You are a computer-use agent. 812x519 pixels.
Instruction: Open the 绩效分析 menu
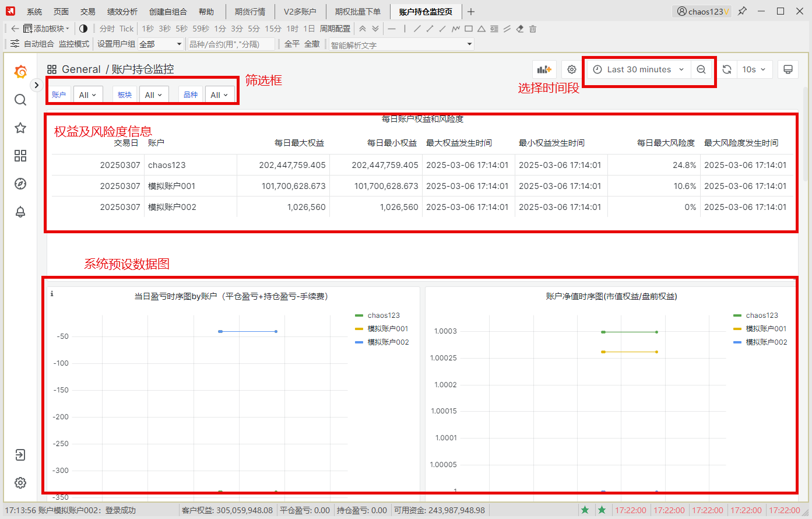pos(122,12)
